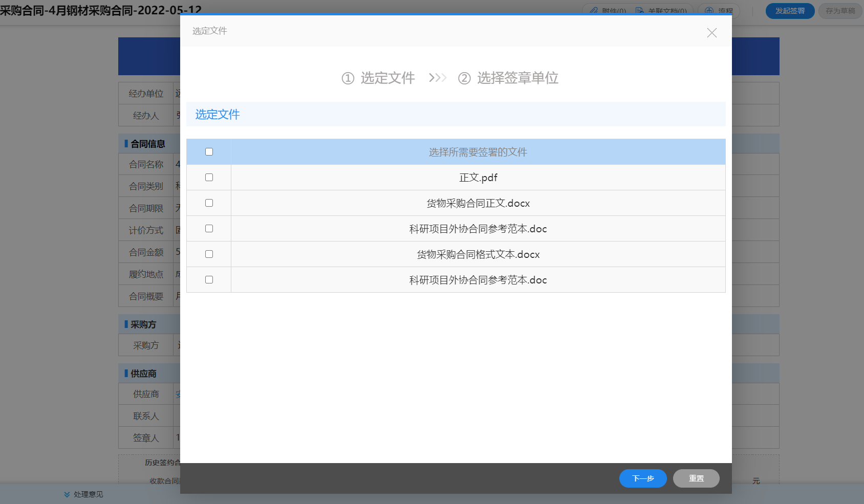Click the 经办人 label in the background form
Image resolution: width=864 pixels, height=504 pixels.
click(x=146, y=116)
